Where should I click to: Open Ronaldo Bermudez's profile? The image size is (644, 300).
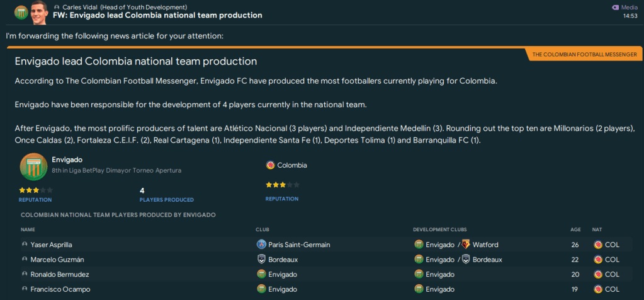point(59,275)
